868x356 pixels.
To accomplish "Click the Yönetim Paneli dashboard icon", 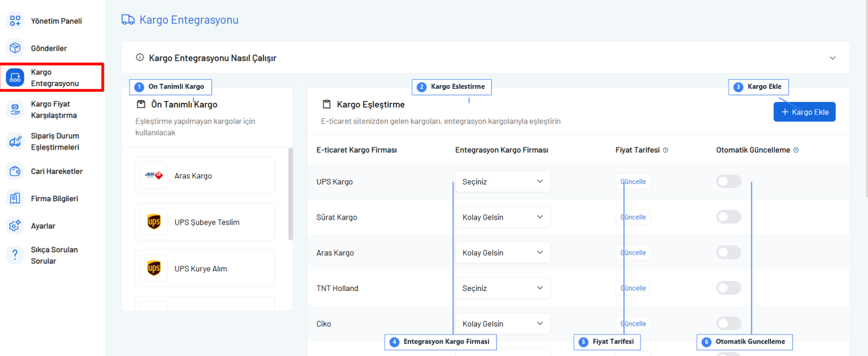I will pyautogui.click(x=15, y=20).
